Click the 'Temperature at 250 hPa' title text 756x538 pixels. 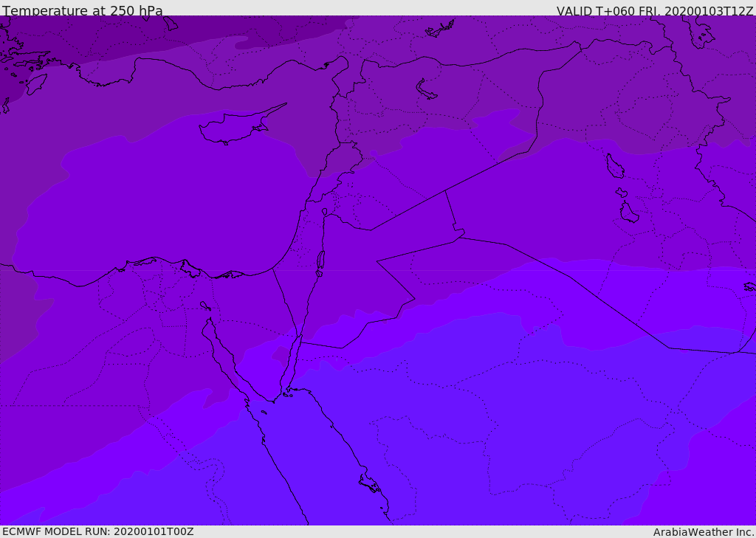coord(83,10)
